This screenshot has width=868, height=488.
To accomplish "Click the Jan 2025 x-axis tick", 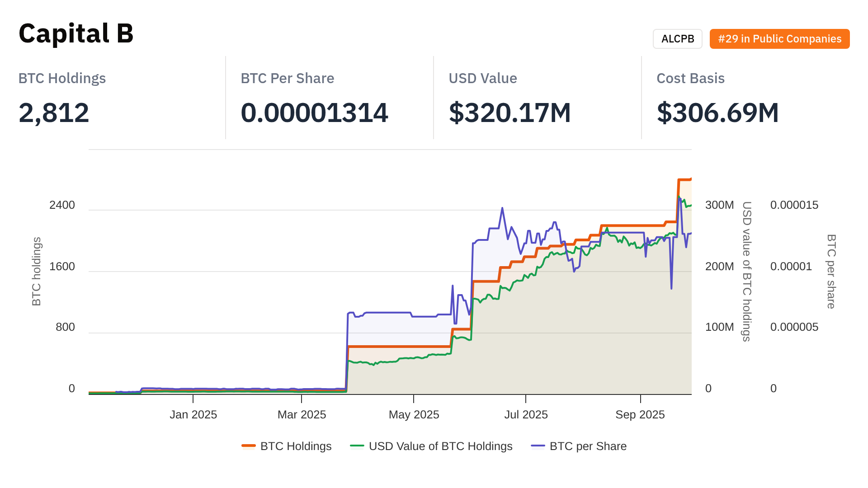I will 193,414.
